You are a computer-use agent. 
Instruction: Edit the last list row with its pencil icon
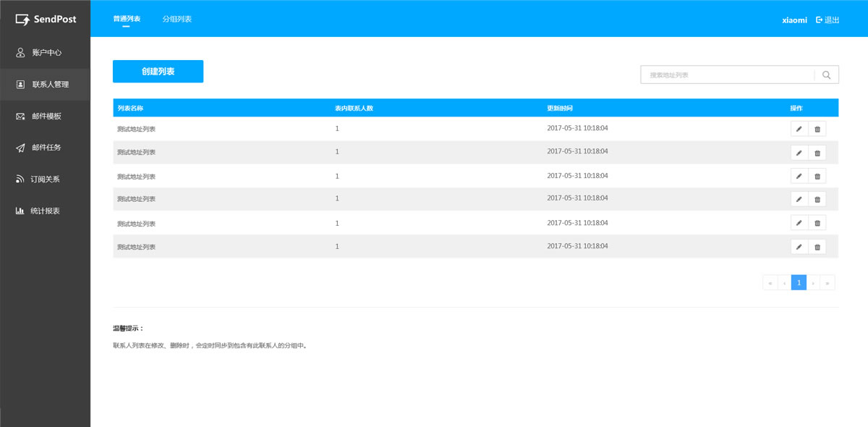tap(799, 247)
